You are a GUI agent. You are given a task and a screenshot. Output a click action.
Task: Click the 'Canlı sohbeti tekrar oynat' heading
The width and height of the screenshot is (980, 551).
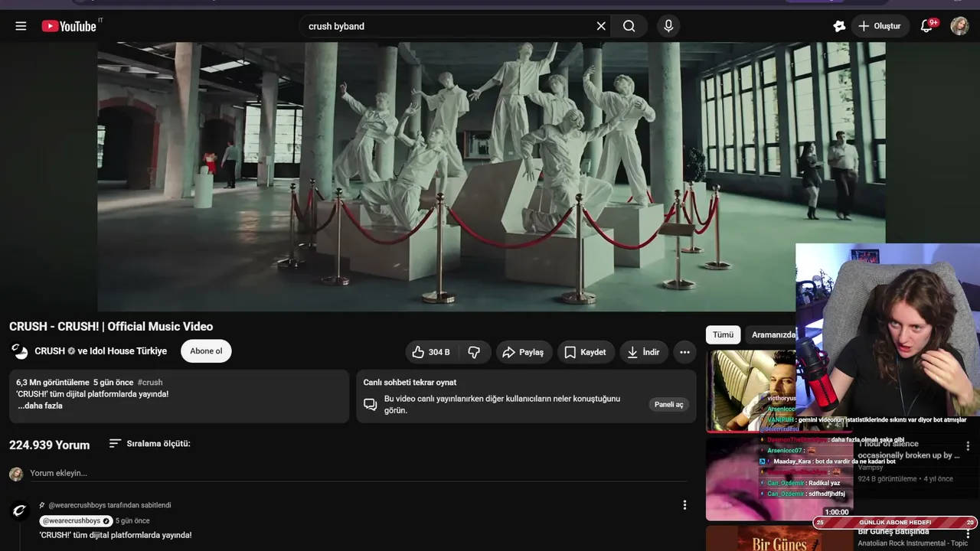pyautogui.click(x=410, y=382)
